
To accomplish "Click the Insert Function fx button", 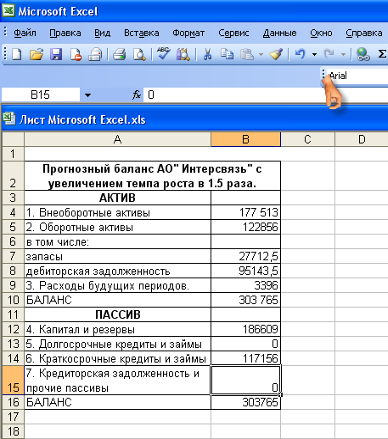I will click(x=136, y=95).
